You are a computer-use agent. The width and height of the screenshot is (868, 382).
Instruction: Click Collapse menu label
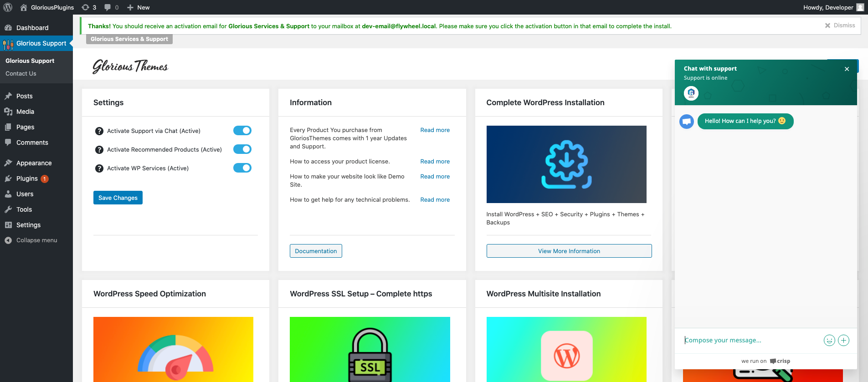tap(37, 240)
